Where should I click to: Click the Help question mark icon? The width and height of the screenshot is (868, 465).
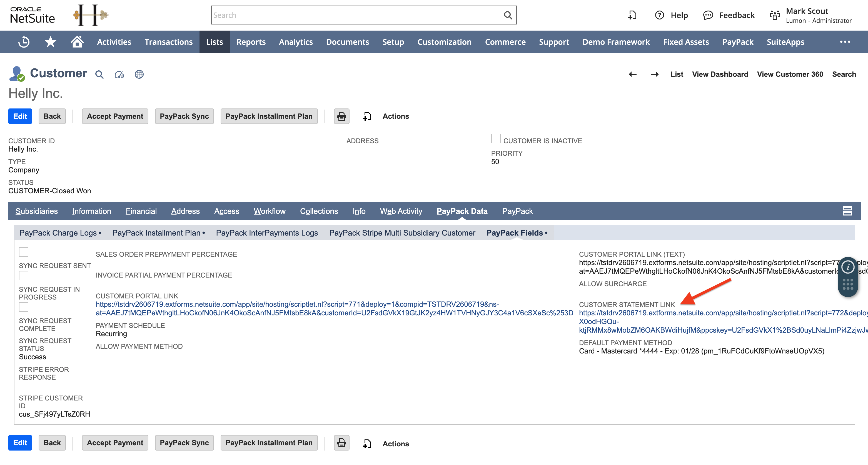tap(659, 15)
